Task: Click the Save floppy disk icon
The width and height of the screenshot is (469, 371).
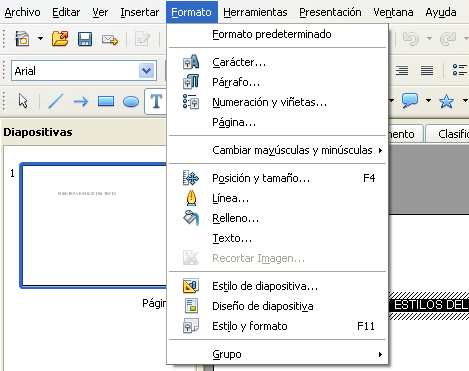Action: pos(85,39)
